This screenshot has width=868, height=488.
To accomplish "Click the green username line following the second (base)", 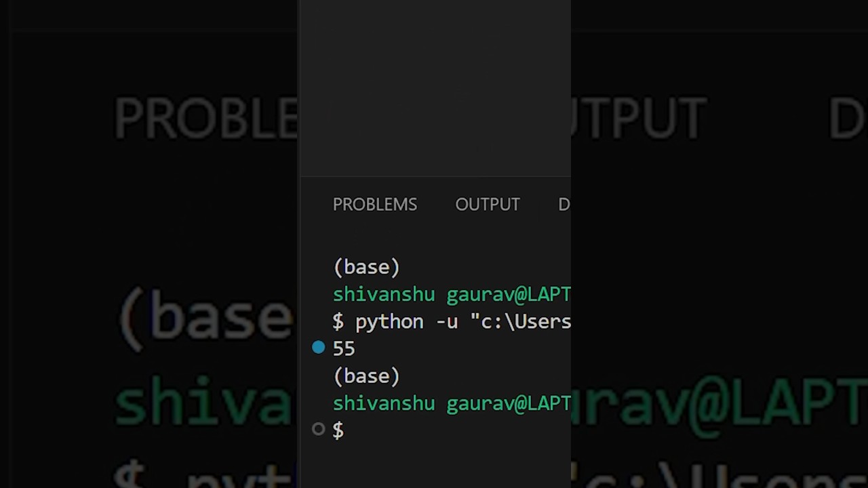I will pos(452,403).
